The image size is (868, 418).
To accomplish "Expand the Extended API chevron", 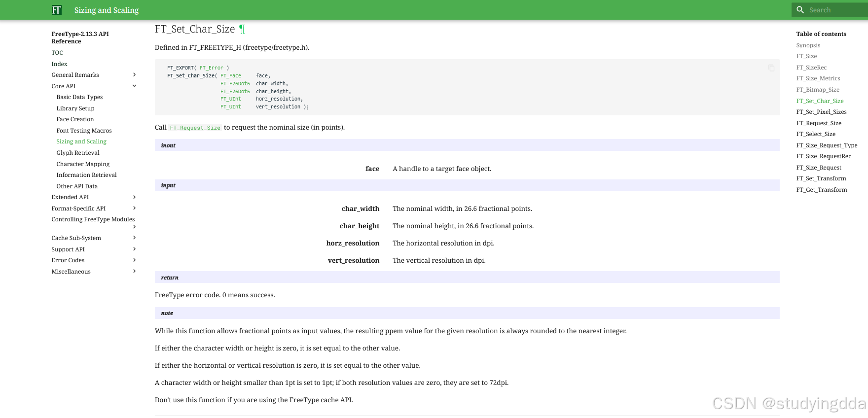I will (x=134, y=197).
